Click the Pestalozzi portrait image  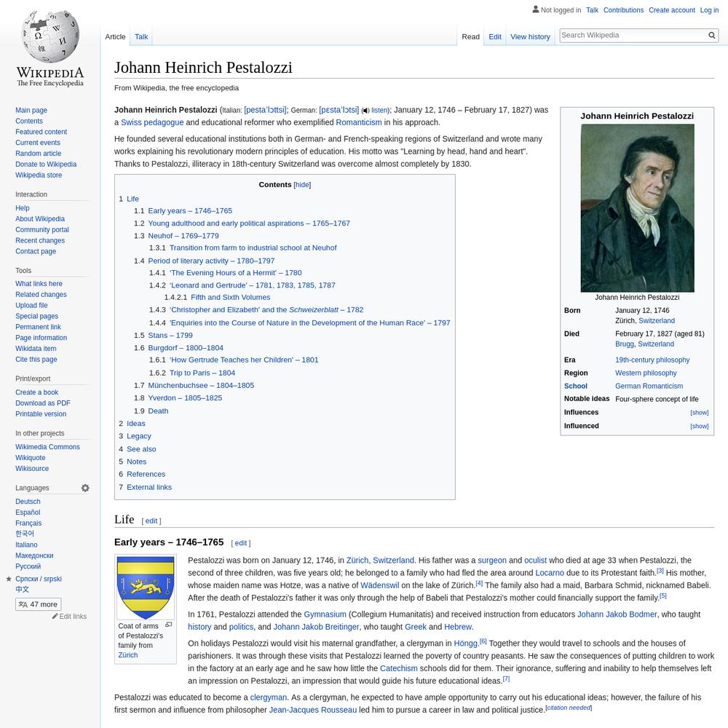tap(638, 208)
